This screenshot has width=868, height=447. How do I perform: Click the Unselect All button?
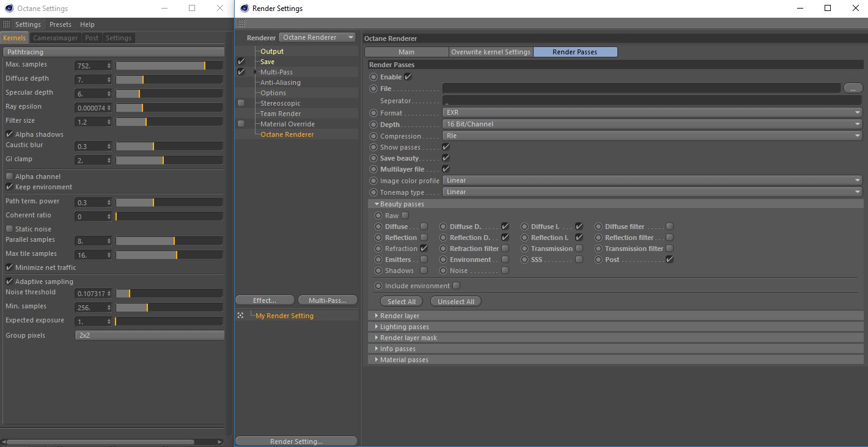[456, 302]
